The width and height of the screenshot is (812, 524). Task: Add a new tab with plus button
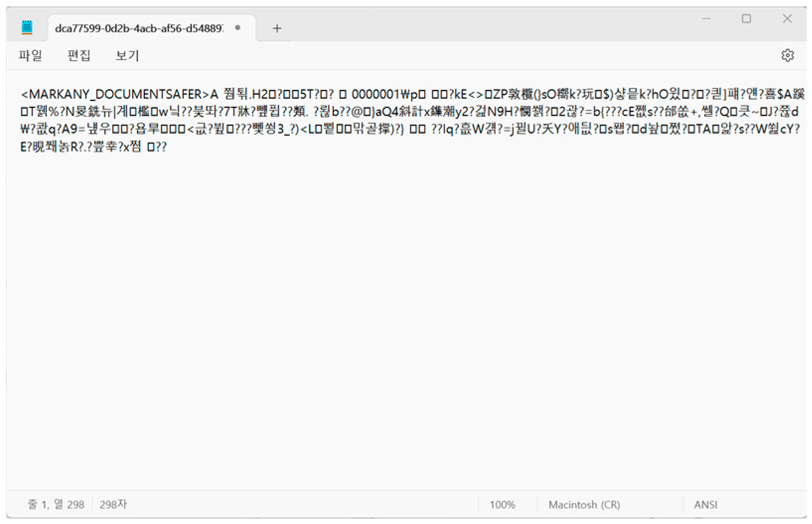277,28
